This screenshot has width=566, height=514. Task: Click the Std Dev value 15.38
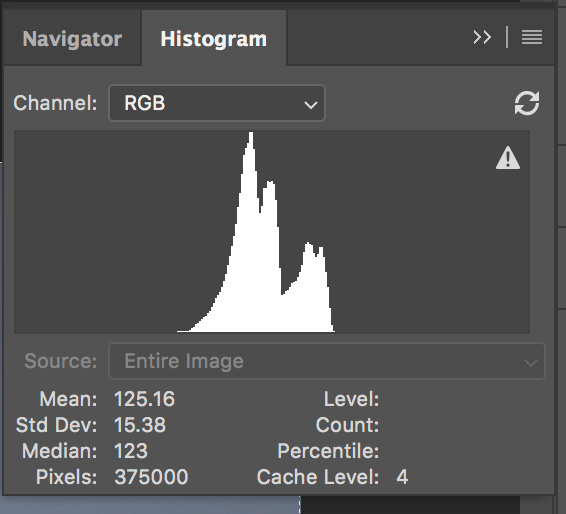(x=140, y=425)
